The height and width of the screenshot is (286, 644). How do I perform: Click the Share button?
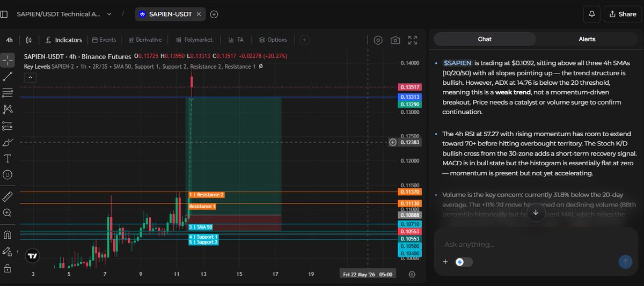[622, 14]
